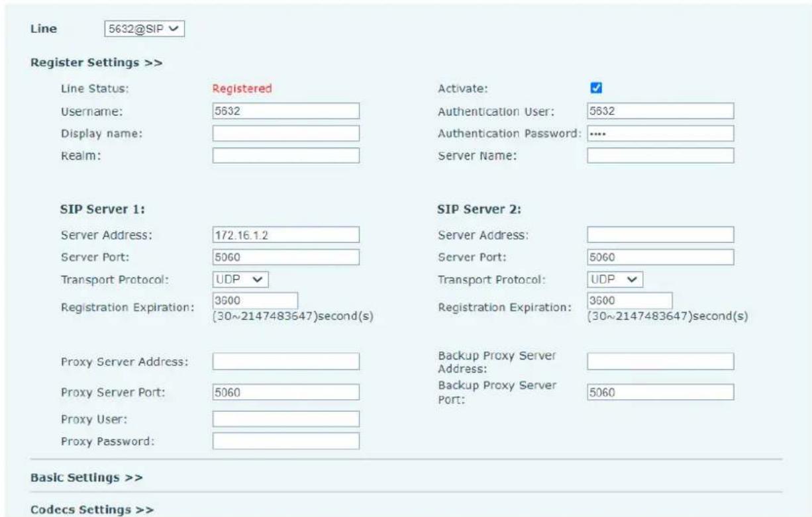Expand the Basic Settings section
812x517 pixels.
tap(87, 477)
